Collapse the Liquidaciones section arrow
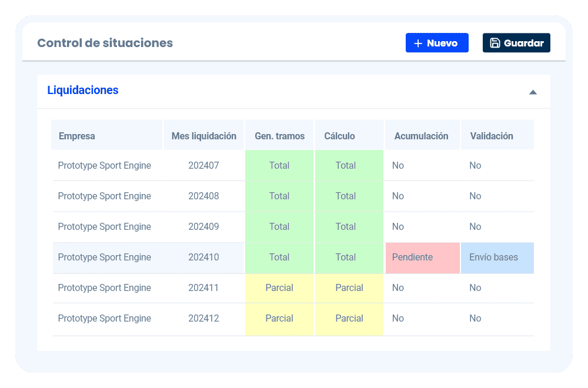Screen dimensions: 588x388 coord(533,92)
